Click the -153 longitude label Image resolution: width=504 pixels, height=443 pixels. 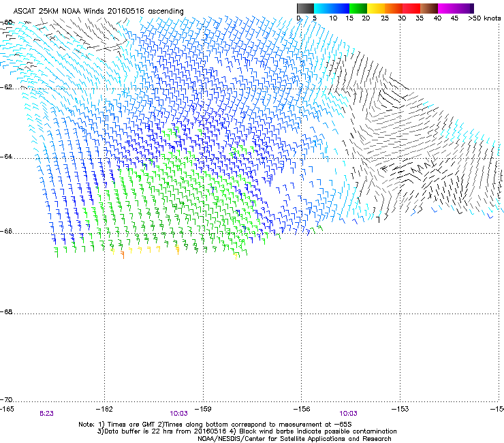[x=400, y=409]
